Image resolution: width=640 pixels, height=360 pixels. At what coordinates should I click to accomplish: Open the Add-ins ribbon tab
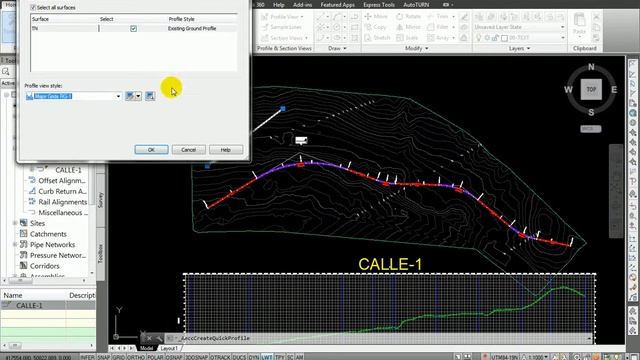302,5
